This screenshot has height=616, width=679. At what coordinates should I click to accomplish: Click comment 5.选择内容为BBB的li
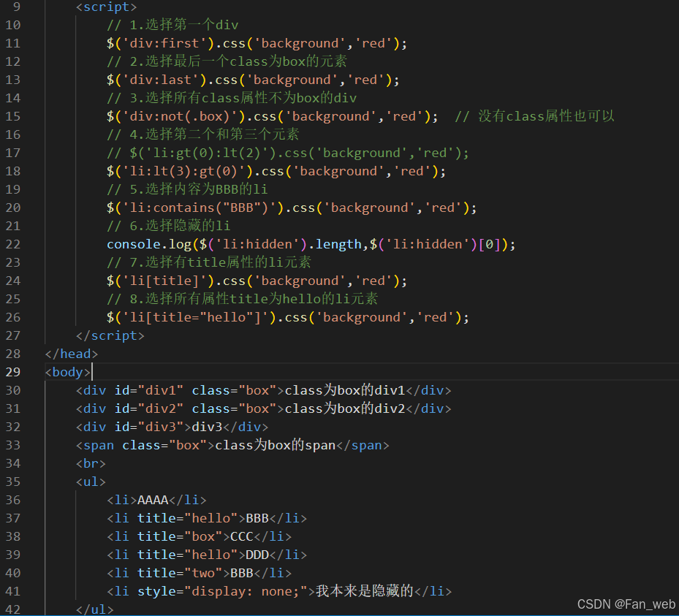188,189
